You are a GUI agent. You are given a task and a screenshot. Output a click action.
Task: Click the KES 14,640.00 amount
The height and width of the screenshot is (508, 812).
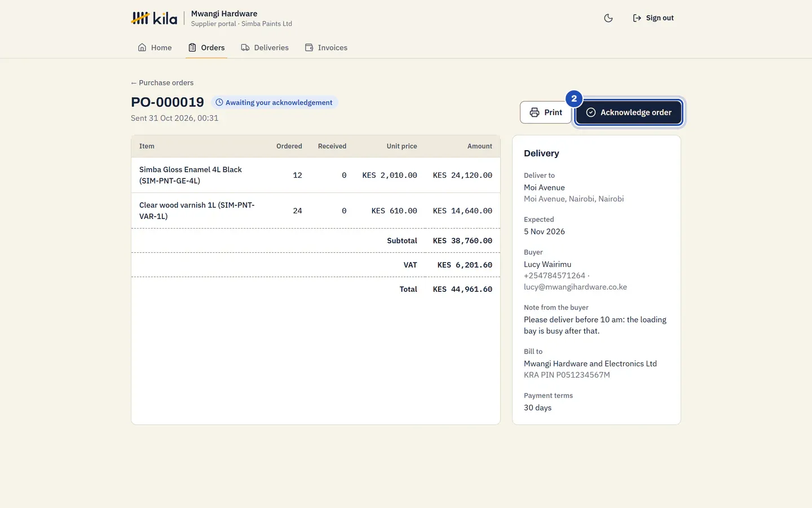[462, 211]
